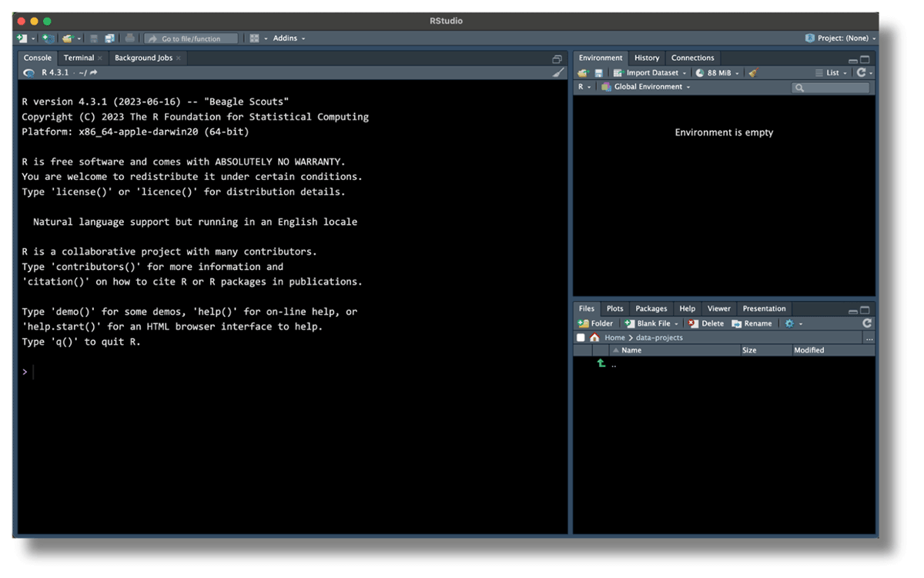Viewport: 924px width, 578px height.
Task: Clear environment objects using broom icon
Action: coord(752,73)
